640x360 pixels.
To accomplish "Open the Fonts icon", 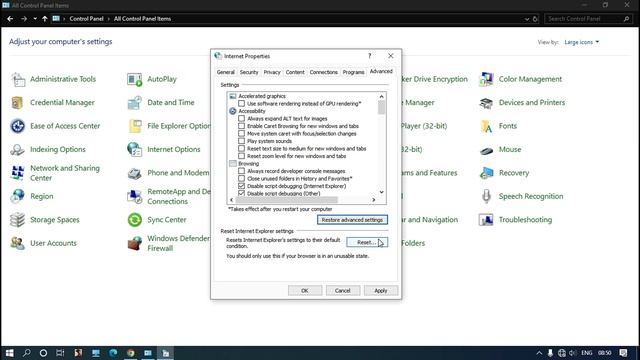I will [486, 126].
